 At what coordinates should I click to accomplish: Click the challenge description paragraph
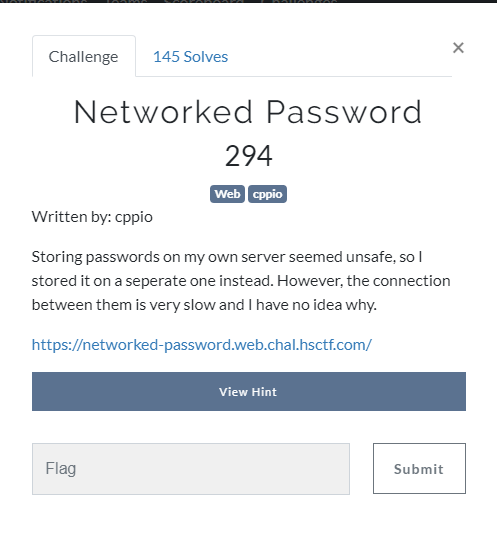[x=241, y=281]
